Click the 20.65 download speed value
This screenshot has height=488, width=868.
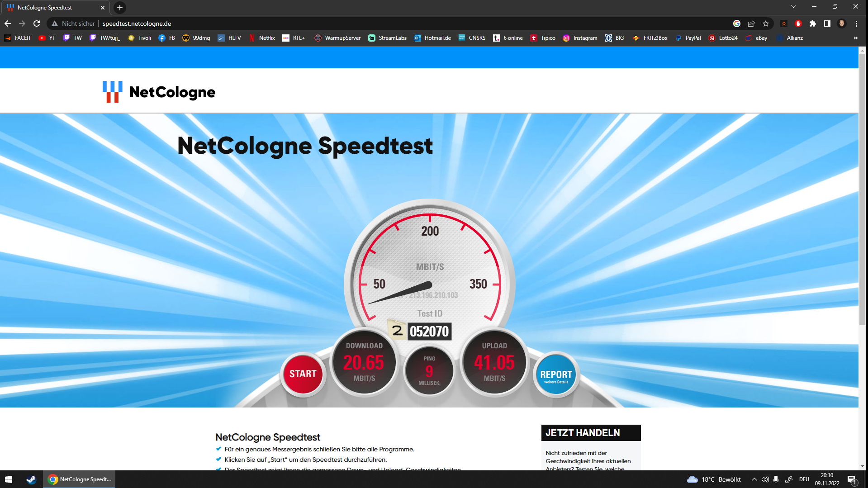click(x=363, y=363)
